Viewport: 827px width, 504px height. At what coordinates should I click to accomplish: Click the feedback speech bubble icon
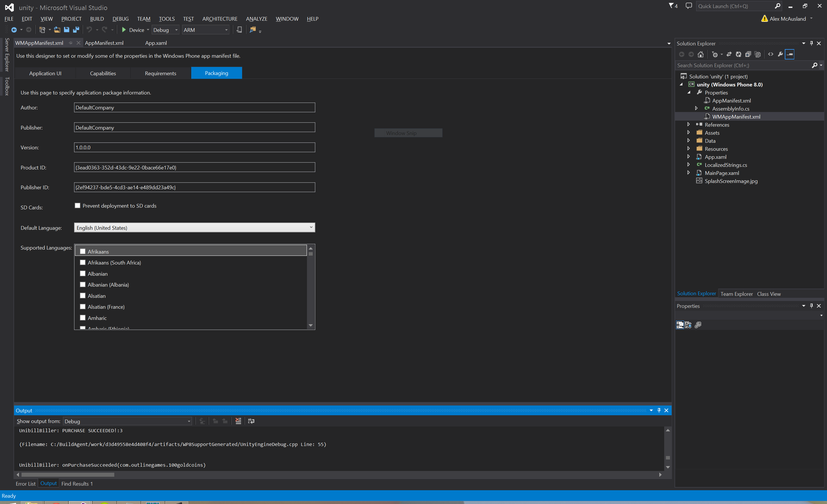[689, 6]
